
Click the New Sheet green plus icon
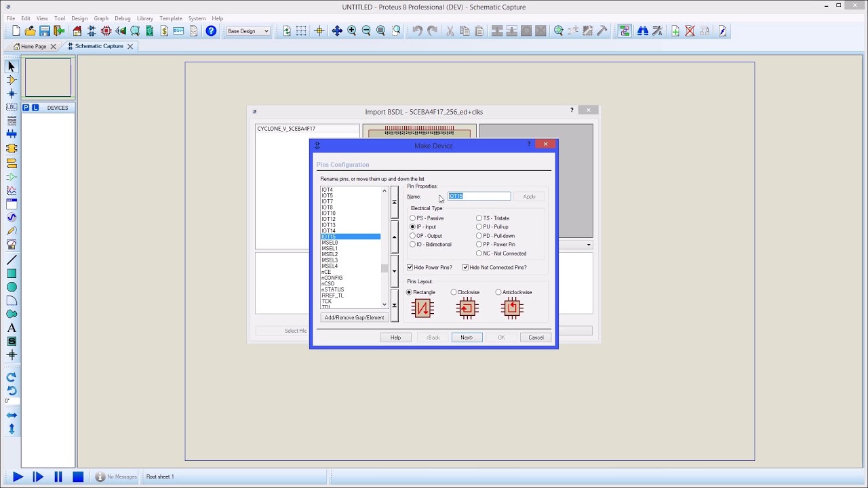point(675,31)
